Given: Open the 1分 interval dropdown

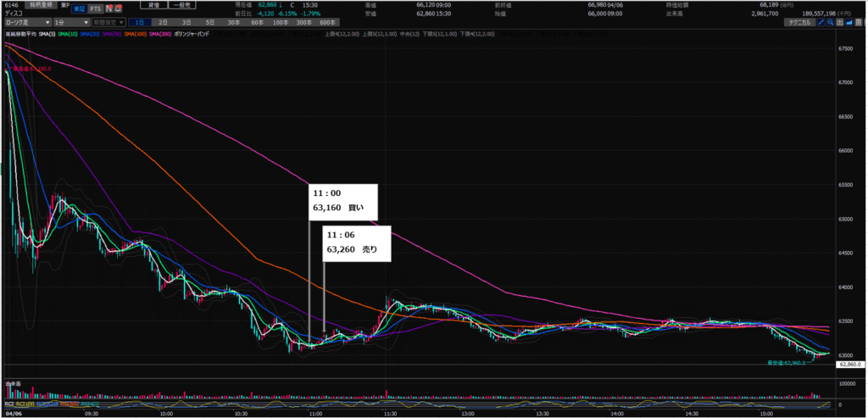Looking at the screenshot, I should (68, 22).
